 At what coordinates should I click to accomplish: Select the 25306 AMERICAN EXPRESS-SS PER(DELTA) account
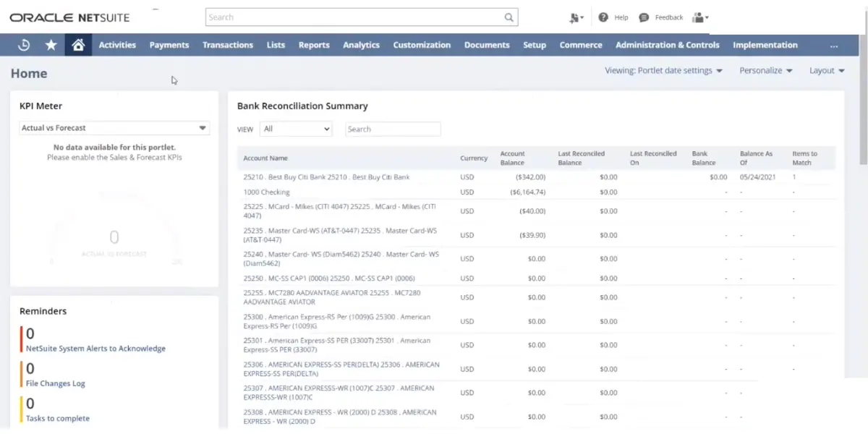[x=341, y=369]
